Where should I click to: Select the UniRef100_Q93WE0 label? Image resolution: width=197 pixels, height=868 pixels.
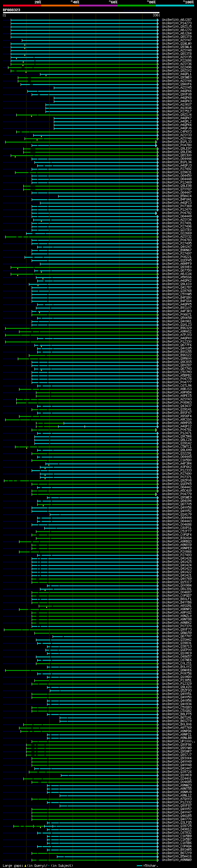tap(177, 78)
